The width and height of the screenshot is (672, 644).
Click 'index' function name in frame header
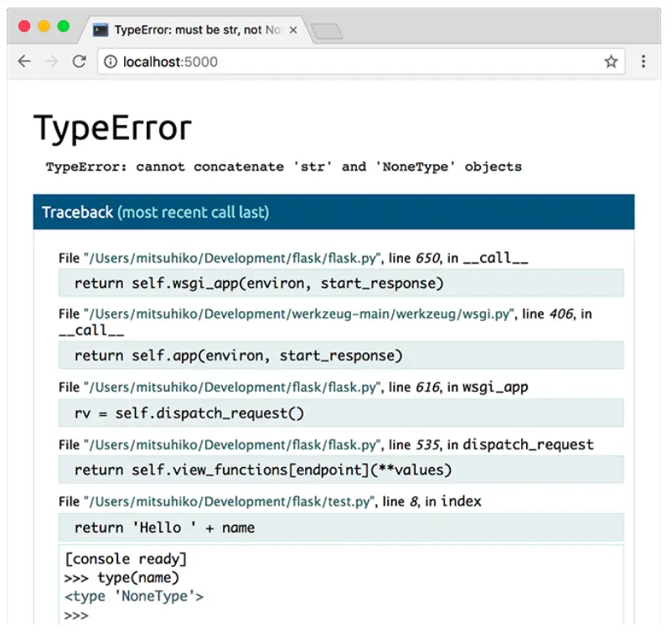[462, 501]
